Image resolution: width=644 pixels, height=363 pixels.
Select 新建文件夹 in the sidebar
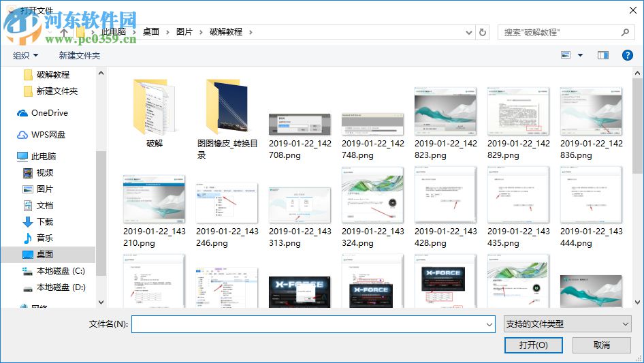coord(57,91)
